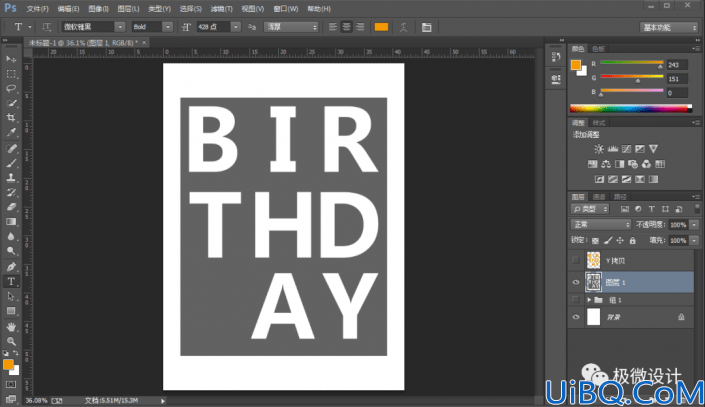Add a Brightness/Contrast adjustment

tap(599, 149)
